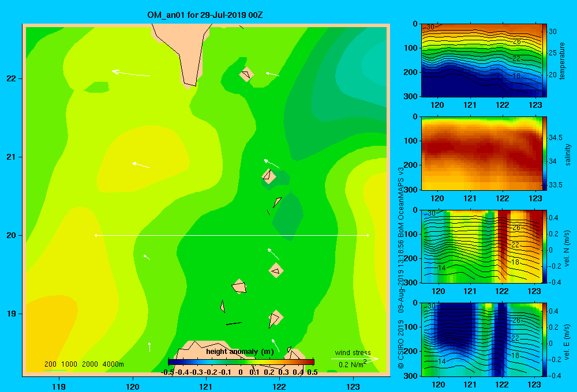The height and width of the screenshot is (392, 577).
Task: Click latitude label "19" on main map
Action: (x=11, y=314)
